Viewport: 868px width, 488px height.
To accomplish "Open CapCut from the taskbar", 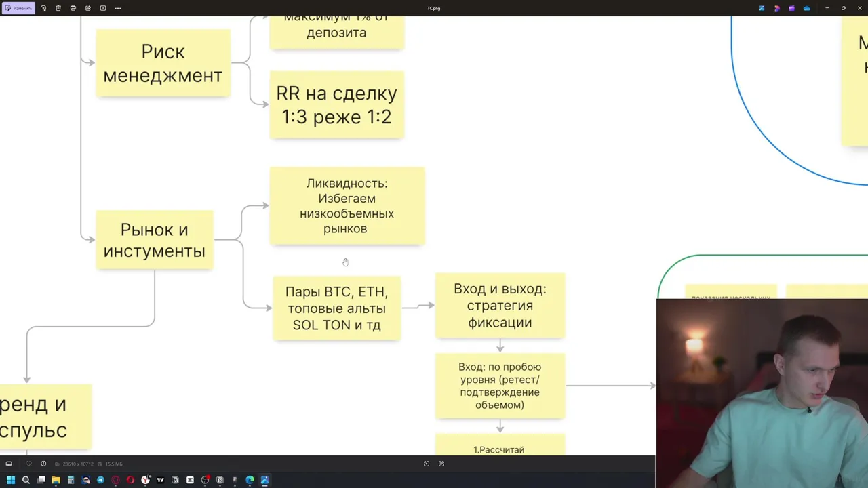I will (x=190, y=480).
